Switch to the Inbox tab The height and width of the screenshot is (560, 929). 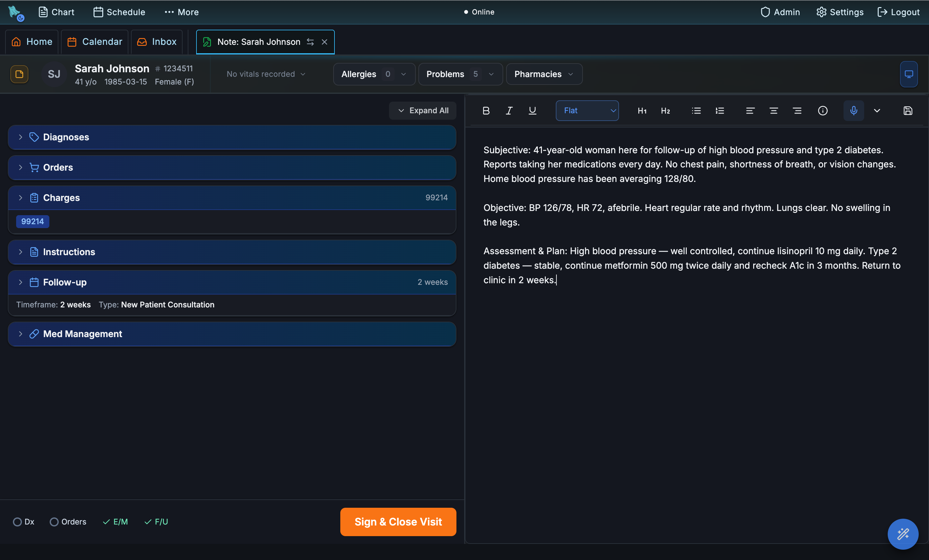pos(157,42)
